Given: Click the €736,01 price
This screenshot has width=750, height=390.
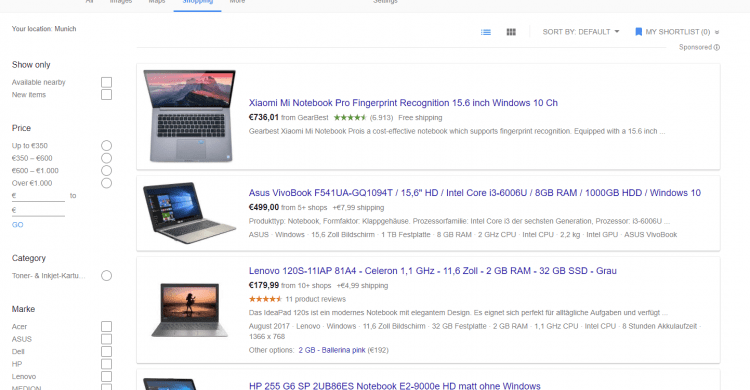Looking at the screenshot, I should (x=264, y=117).
